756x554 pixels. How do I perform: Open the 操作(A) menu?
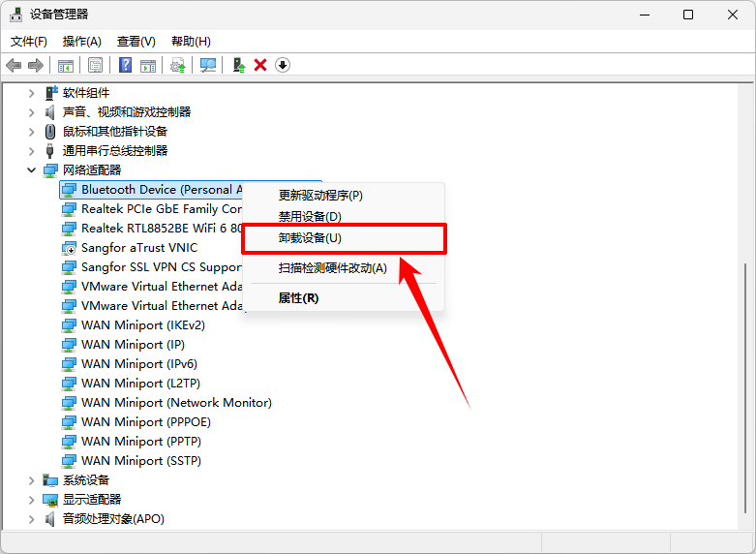(82, 42)
